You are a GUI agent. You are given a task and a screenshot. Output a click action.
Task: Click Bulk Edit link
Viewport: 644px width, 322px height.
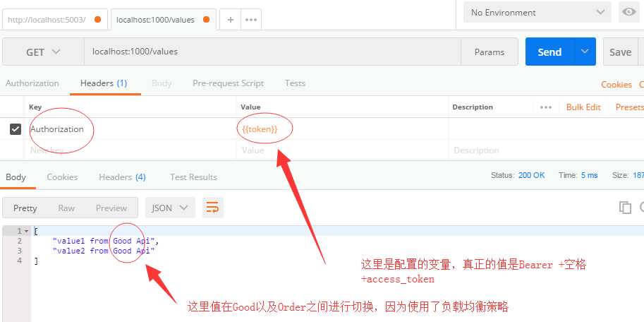pyautogui.click(x=583, y=107)
